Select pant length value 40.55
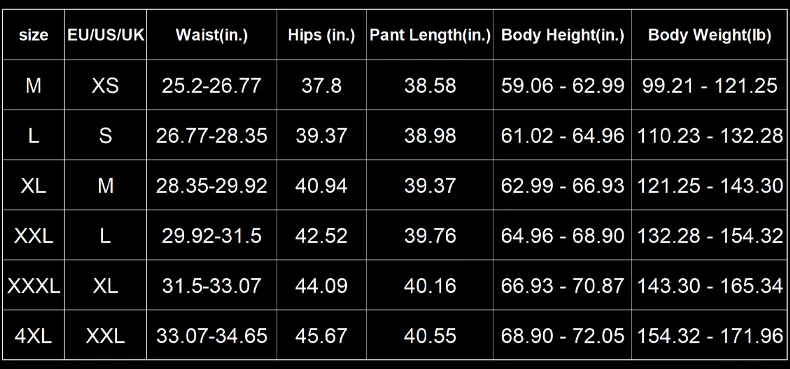Screen dimensions: 790x369 coord(430,336)
